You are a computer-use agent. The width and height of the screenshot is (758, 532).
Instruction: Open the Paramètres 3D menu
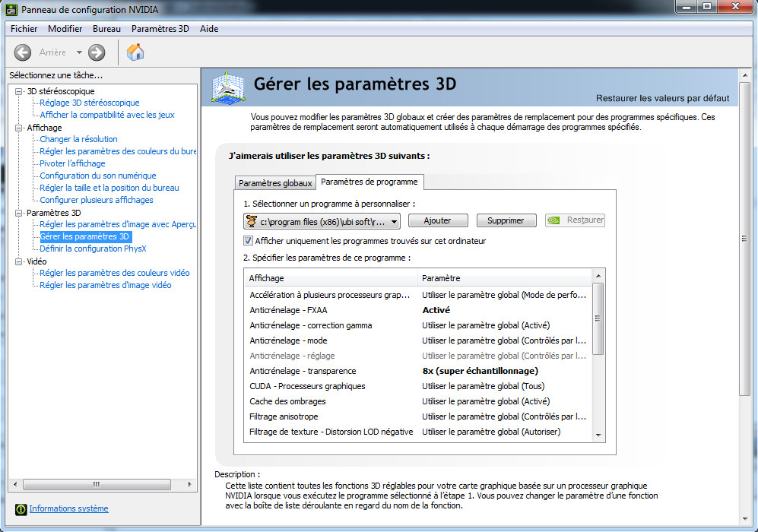160,29
